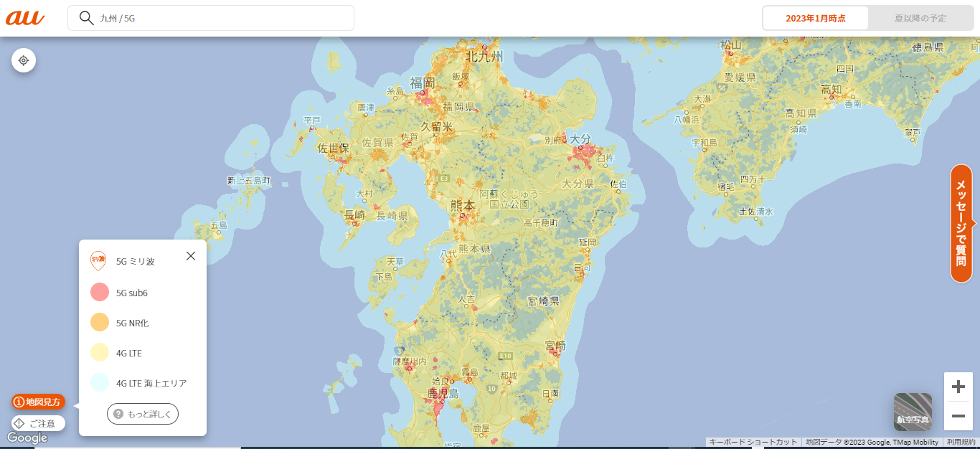Click the 5G sub6 red swatch
This screenshot has width=980, height=449.
[100, 293]
